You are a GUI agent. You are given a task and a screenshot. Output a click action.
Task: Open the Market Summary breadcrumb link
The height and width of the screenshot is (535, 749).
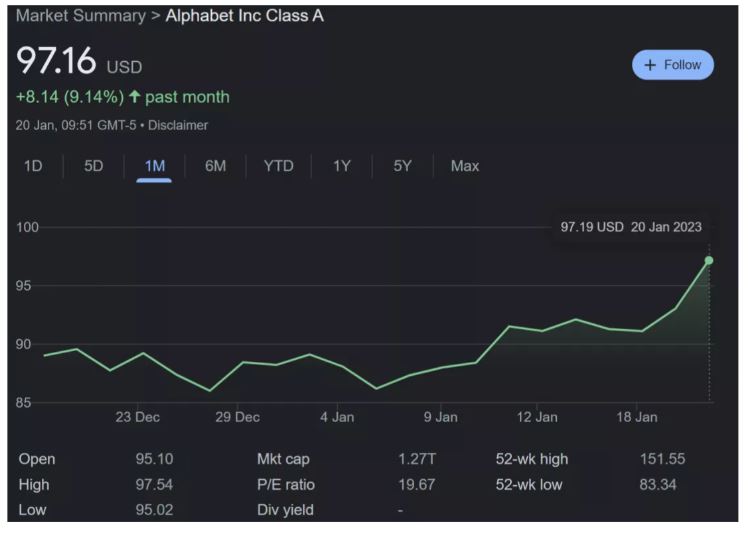pos(80,16)
